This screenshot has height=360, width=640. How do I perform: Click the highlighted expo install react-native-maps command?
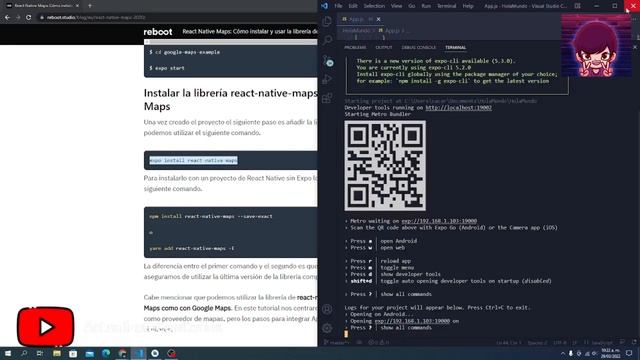click(x=193, y=160)
